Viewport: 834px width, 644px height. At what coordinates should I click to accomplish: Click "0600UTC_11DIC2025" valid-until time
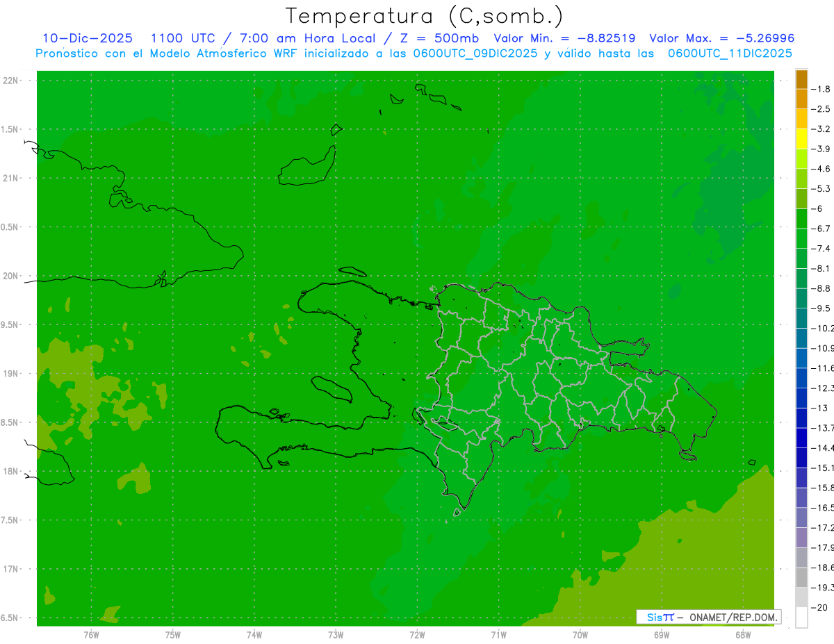pos(730,53)
